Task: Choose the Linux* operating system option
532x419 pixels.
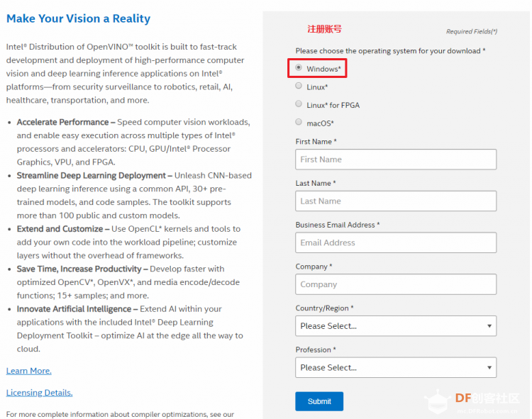Action: coord(299,85)
